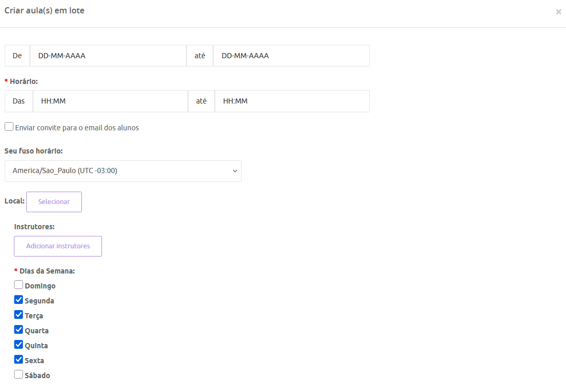Uncheck the Quarta checkbox
Image resolution: width=566 pixels, height=392 pixels.
19,330
